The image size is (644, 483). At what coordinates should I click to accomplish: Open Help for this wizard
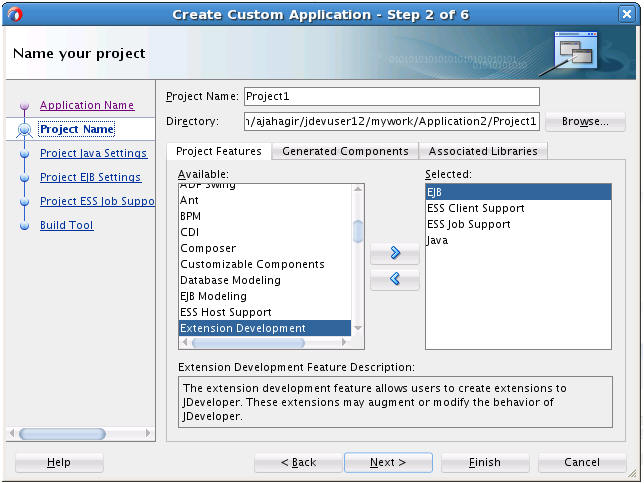tap(59, 462)
